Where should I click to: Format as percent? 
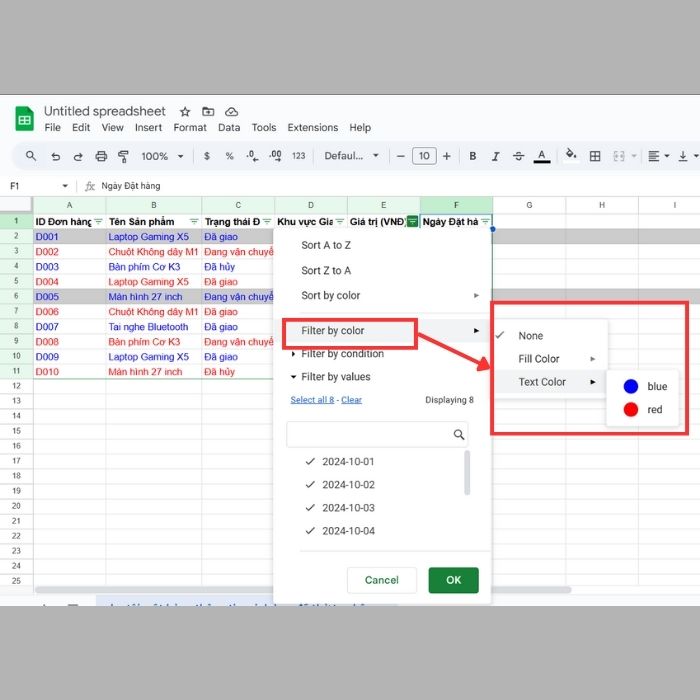point(229,156)
